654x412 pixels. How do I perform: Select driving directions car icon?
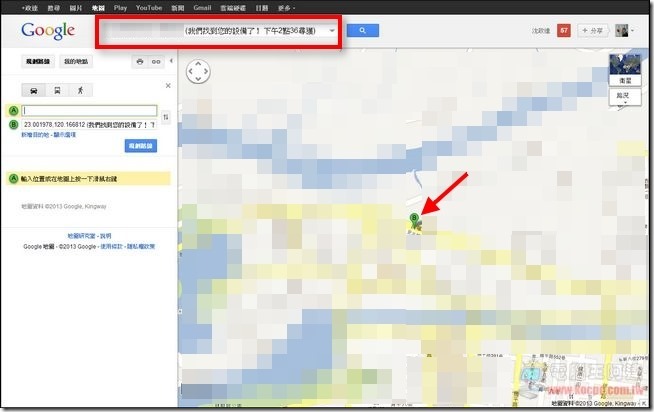[x=34, y=90]
